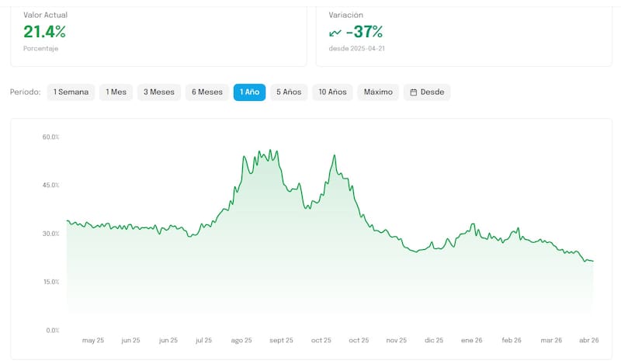Select the 1 Semana period
This screenshot has width=621, height=364.
tap(71, 92)
